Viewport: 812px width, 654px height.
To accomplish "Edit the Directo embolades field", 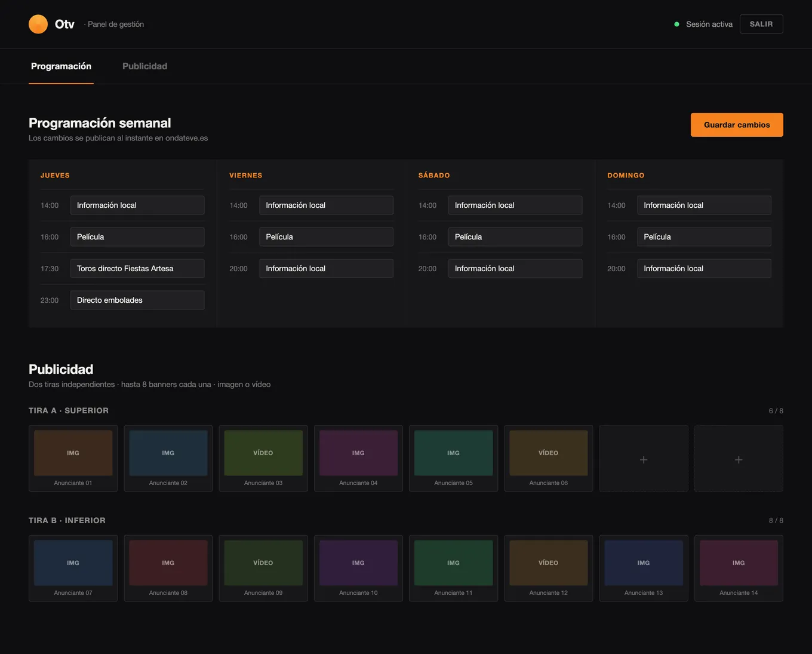I will 137,300.
